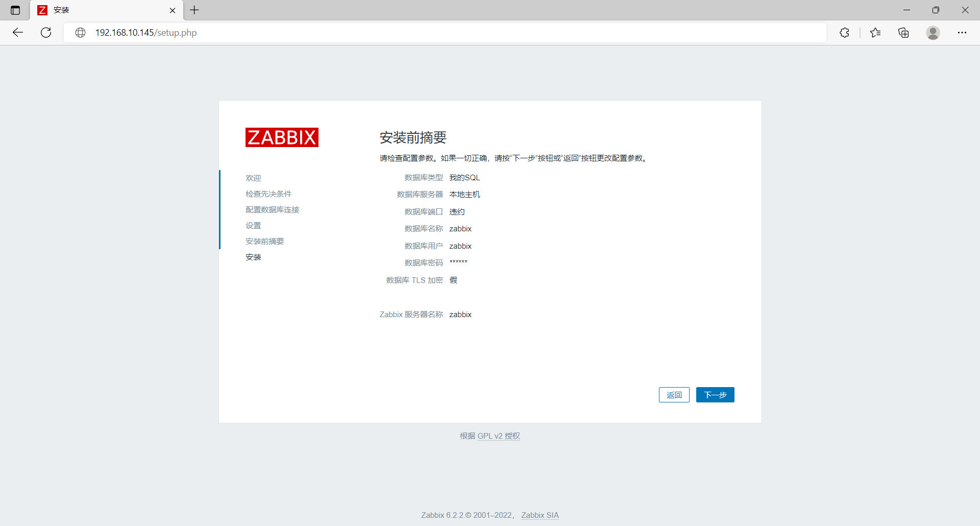Viewport: 980px width, 526px height.
Task: Minimize the browser window
Action: [x=906, y=10]
